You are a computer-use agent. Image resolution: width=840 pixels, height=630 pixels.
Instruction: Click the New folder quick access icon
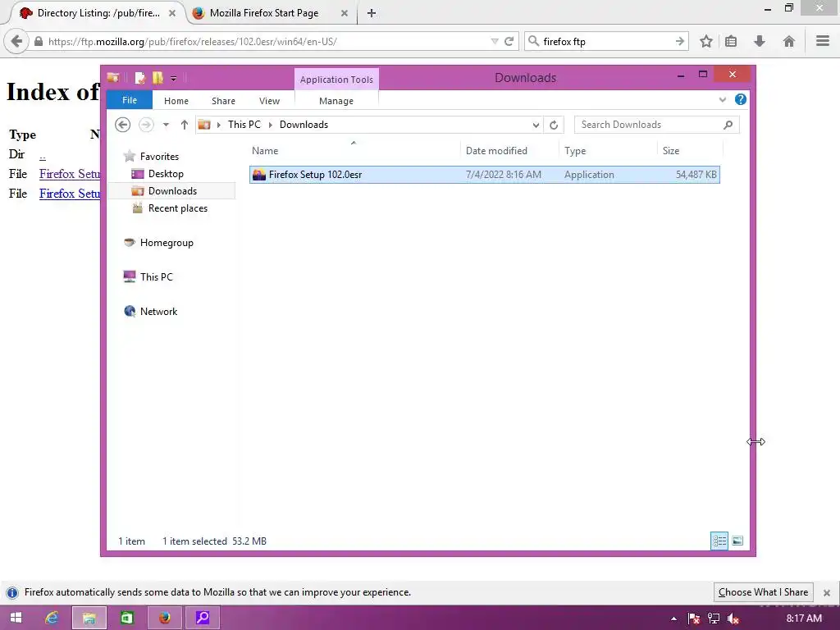tap(157, 78)
